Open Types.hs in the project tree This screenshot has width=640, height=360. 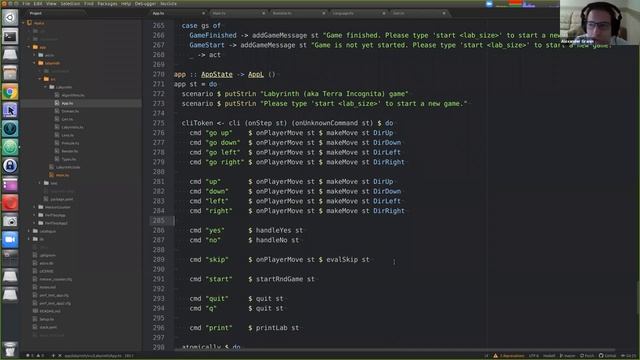coord(69,159)
